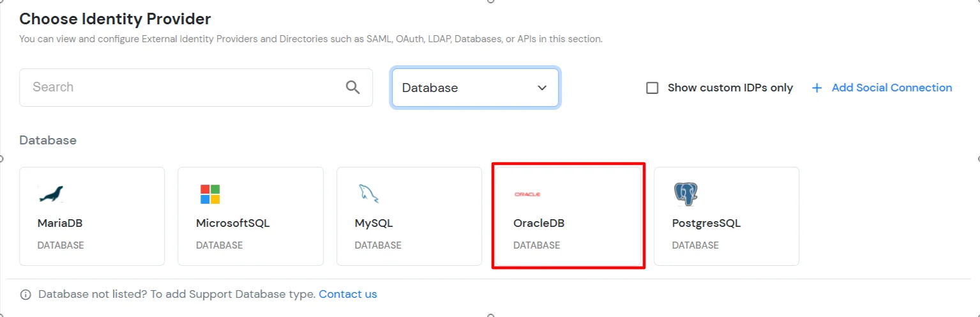Click the Database not listed help text

177,294
